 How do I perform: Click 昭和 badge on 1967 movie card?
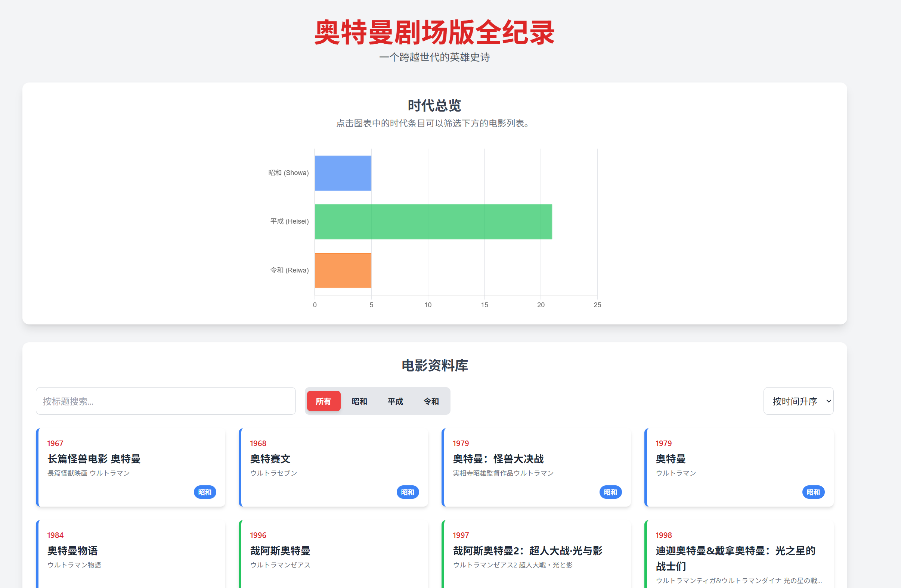click(x=205, y=492)
